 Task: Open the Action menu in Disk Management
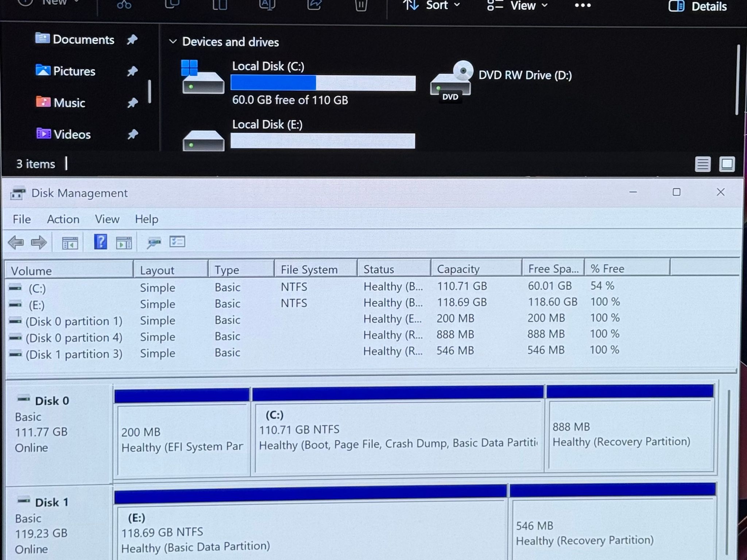[63, 219]
